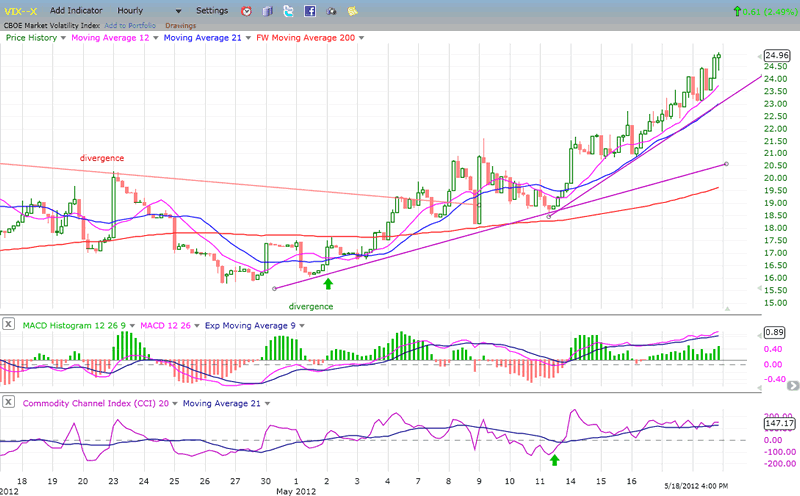Click the alarm clock alert icon
800x496 pixels.
tap(247, 11)
